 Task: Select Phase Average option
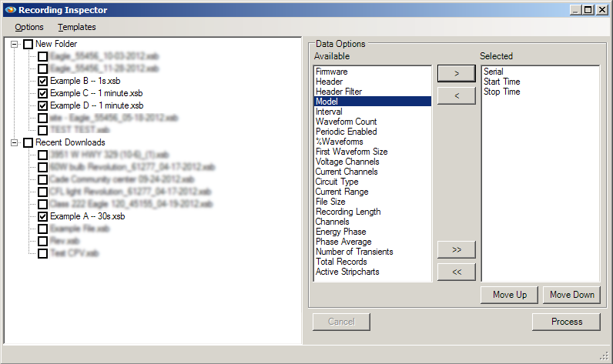pos(373,242)
